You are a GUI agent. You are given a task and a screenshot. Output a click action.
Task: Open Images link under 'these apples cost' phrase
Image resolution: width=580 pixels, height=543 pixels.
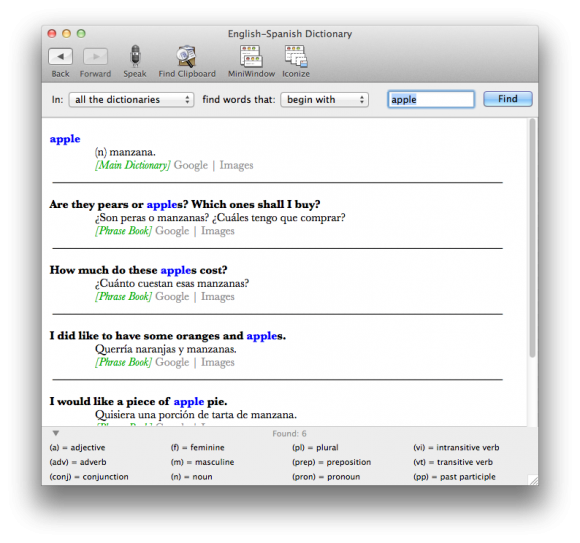218,297
